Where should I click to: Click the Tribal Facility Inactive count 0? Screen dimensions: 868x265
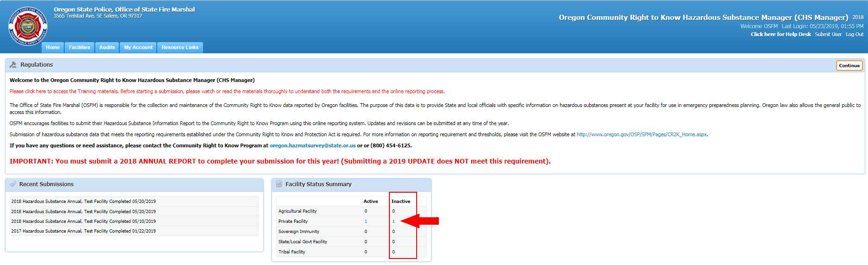pyautogui.click(x=394, y=252)
